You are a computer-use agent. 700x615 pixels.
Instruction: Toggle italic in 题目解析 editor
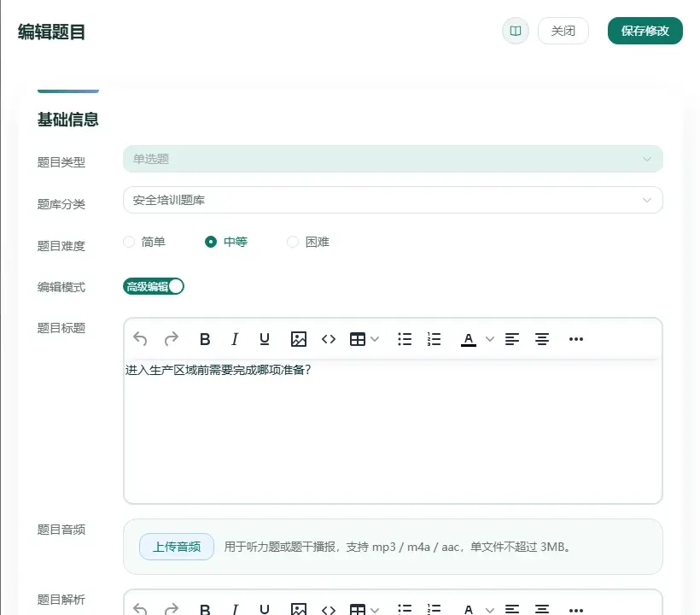pyautogui.click(x=235, y=610)
